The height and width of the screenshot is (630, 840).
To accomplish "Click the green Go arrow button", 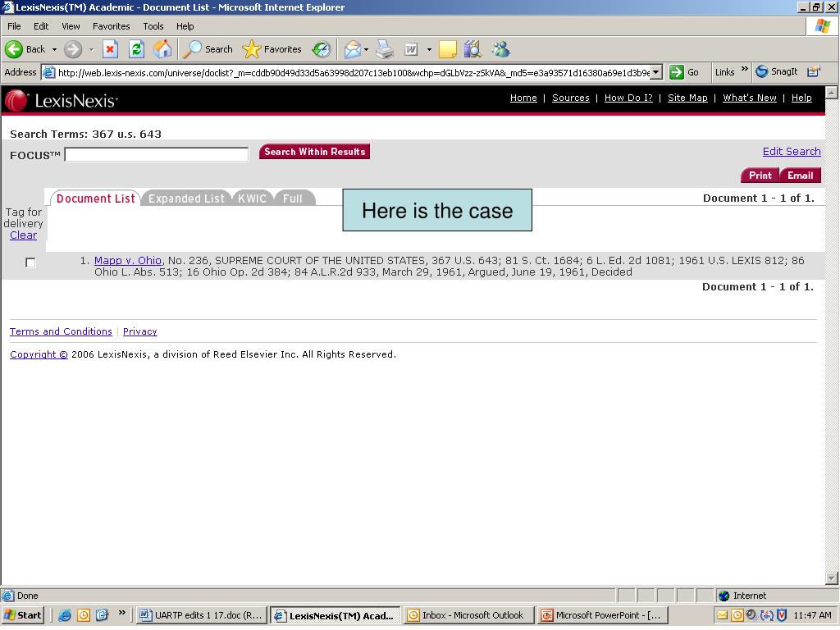I will click(x=677, y=72).
